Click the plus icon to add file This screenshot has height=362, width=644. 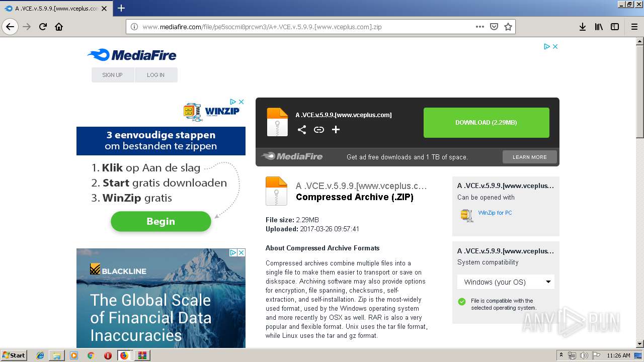pos(336,130)
